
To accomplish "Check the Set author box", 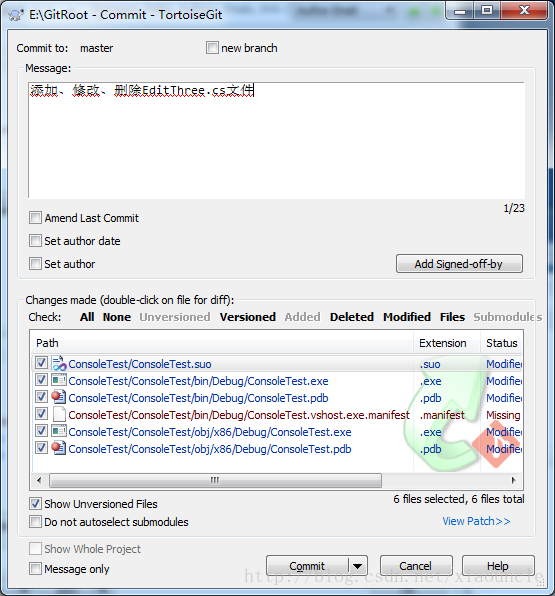I will coord(35,263).
